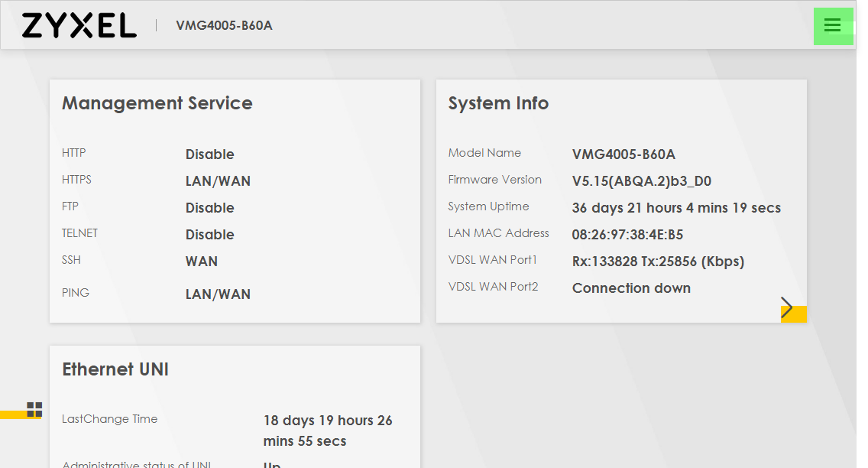Image resolution: width=868 pixels, height=468 pixels.
Task: Select the LastChange Time label
Action: pos(109,419)
